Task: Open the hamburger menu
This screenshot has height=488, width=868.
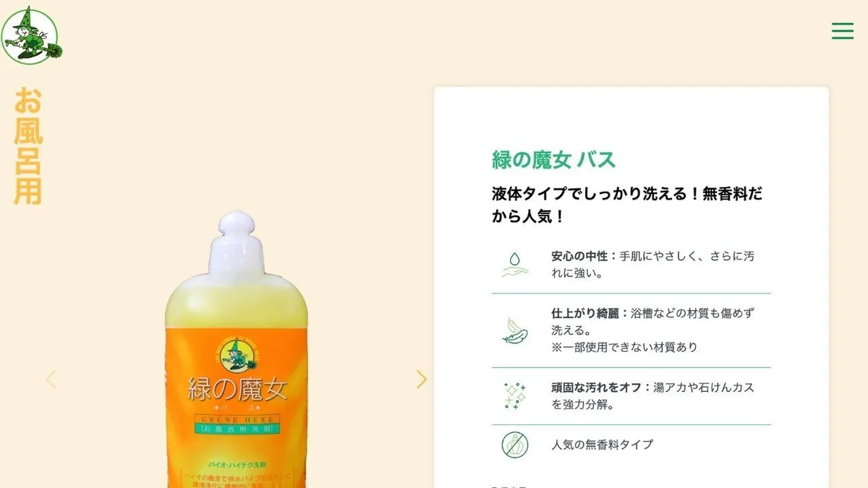Action: [843, 31]
